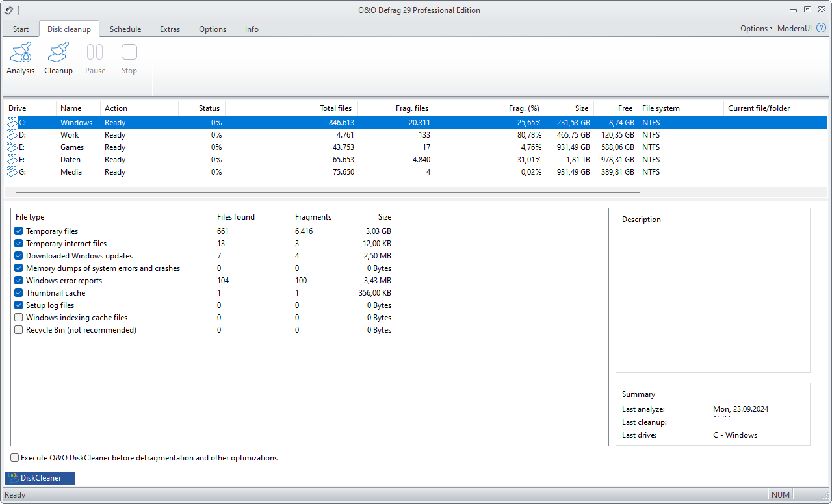
Task: Click the Pause toolbar button
Action: pos(95,59)
